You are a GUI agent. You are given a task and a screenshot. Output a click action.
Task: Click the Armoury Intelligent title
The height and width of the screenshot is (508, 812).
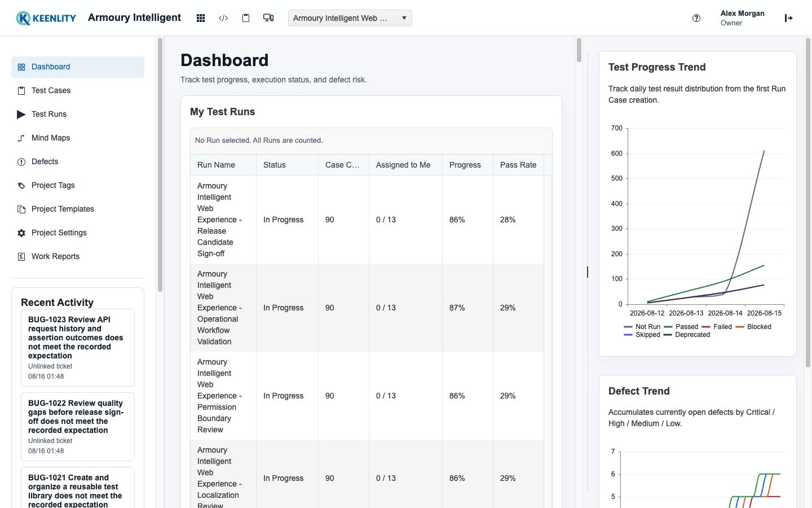(134, 17)
